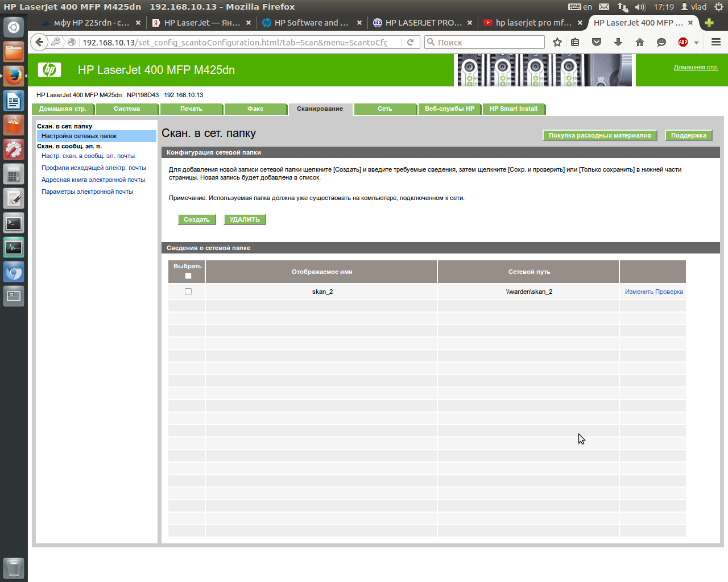Click the HP logo in header
The image size is (728, 582).
pos(49,70)
